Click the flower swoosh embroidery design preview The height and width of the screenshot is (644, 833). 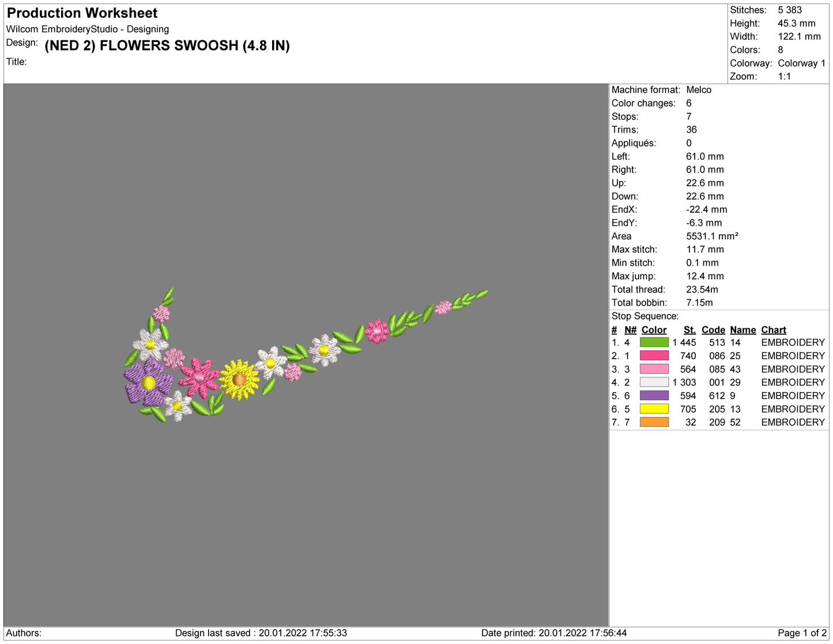click(x=306, y=355)
